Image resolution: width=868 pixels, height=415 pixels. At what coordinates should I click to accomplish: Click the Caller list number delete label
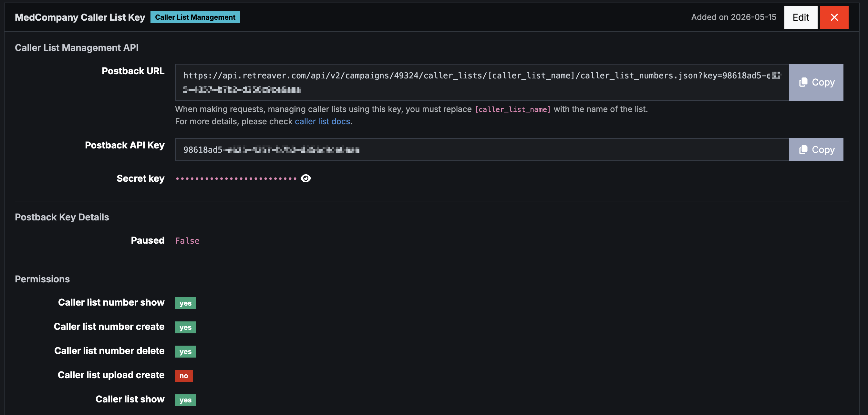tap(109, 351)
